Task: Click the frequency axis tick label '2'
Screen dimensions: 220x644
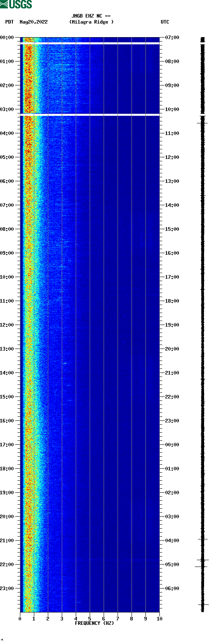Action: [x=48, y=619]
